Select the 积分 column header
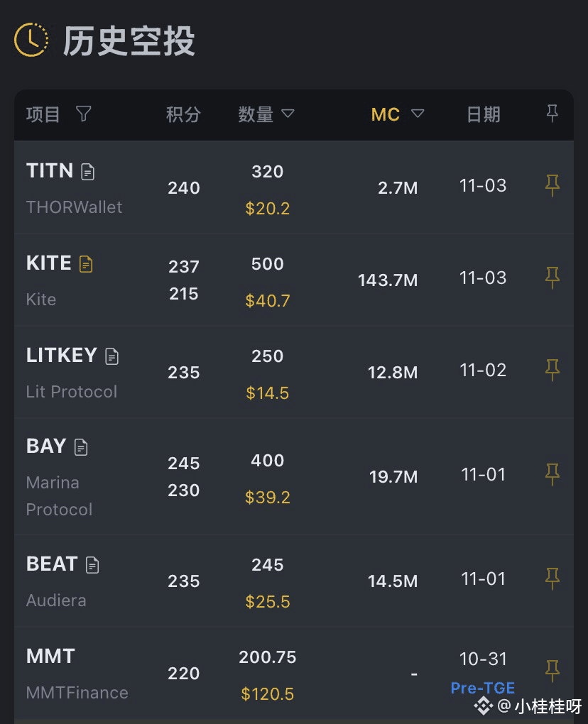The image size is (588, 724). click(183, 114)
